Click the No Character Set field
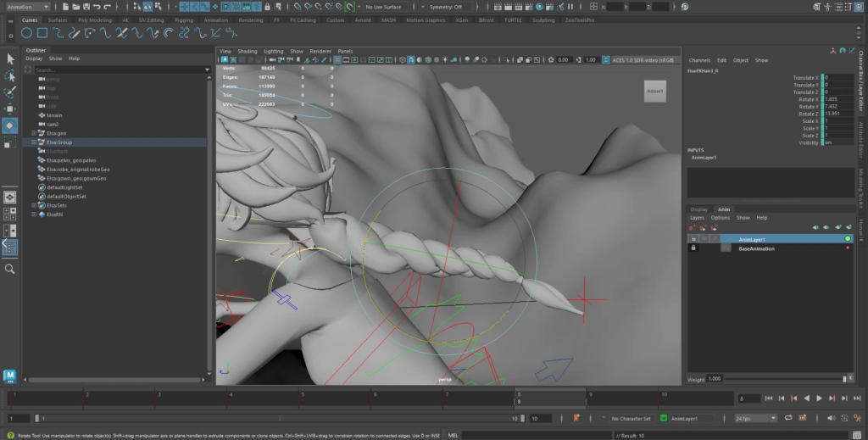 pos(631,419)
